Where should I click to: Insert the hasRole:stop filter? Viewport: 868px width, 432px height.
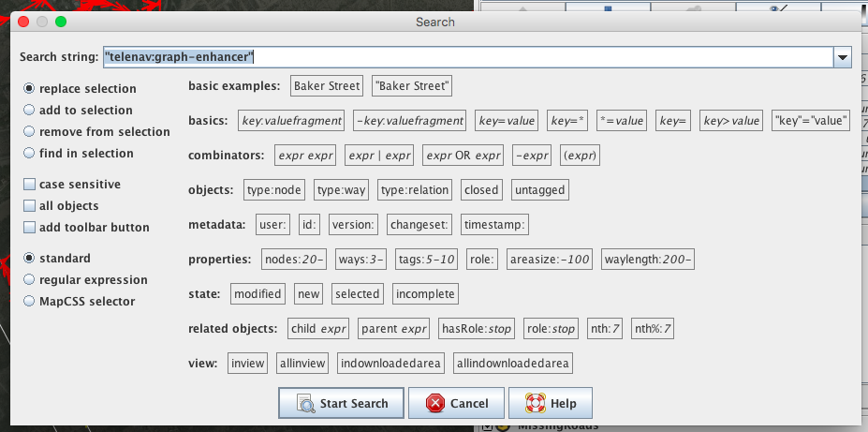[x=476, y=329]
